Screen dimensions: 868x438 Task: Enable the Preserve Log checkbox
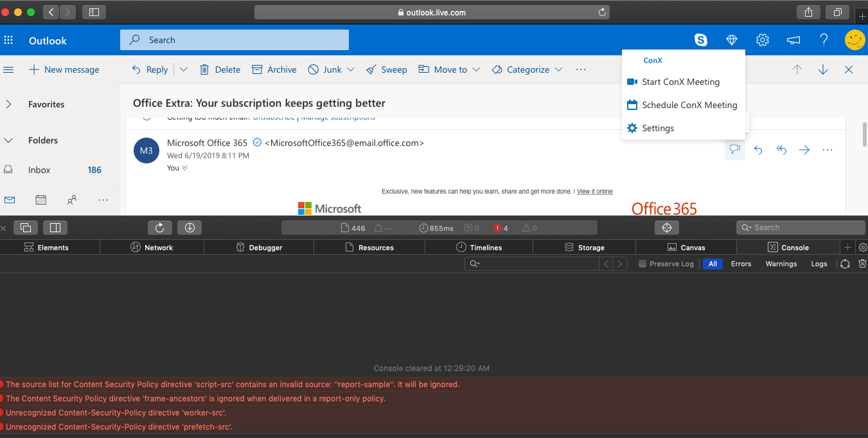(642, 263)
